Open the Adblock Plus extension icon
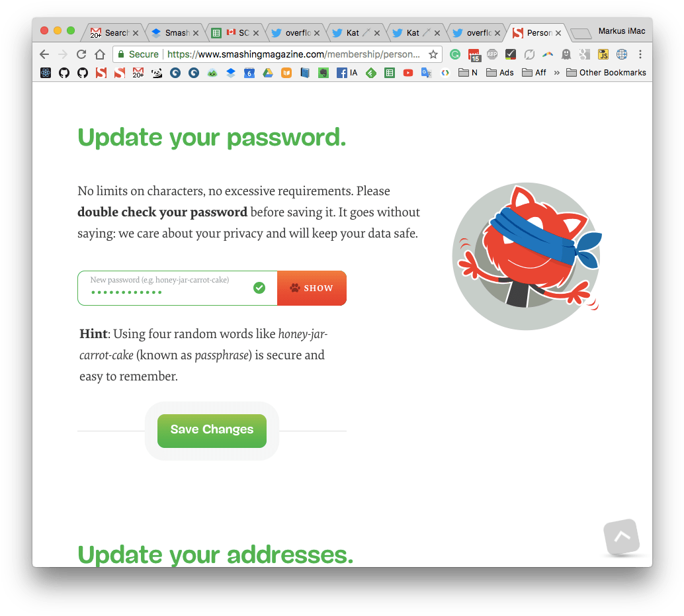The height and width of the screenshot is (616, 684). click(x=492, y=54)
